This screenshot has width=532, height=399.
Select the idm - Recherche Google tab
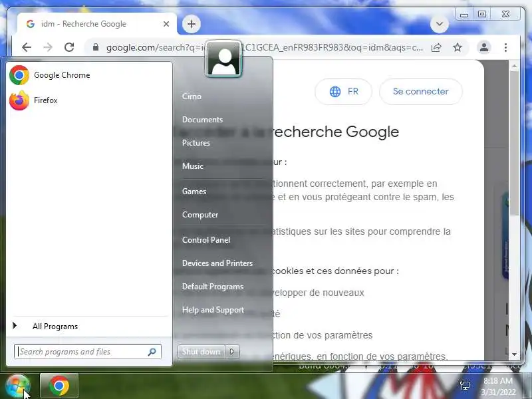[96, 24]
